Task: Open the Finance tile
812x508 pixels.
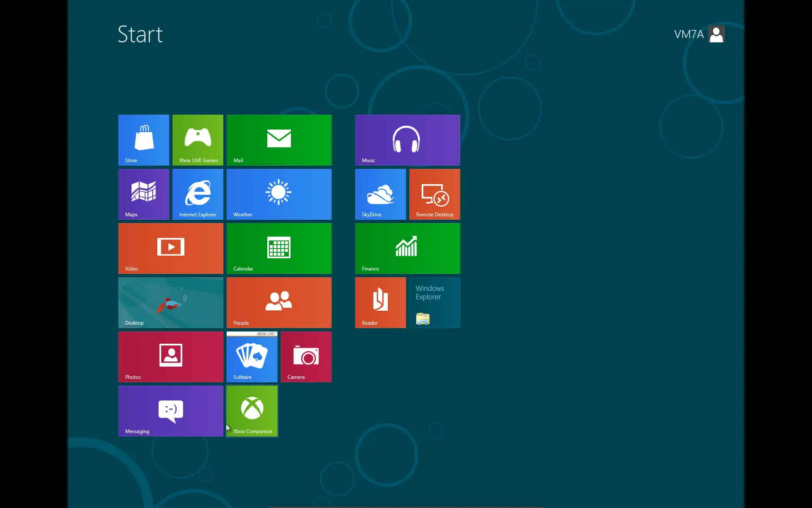Action: (407, 248)
